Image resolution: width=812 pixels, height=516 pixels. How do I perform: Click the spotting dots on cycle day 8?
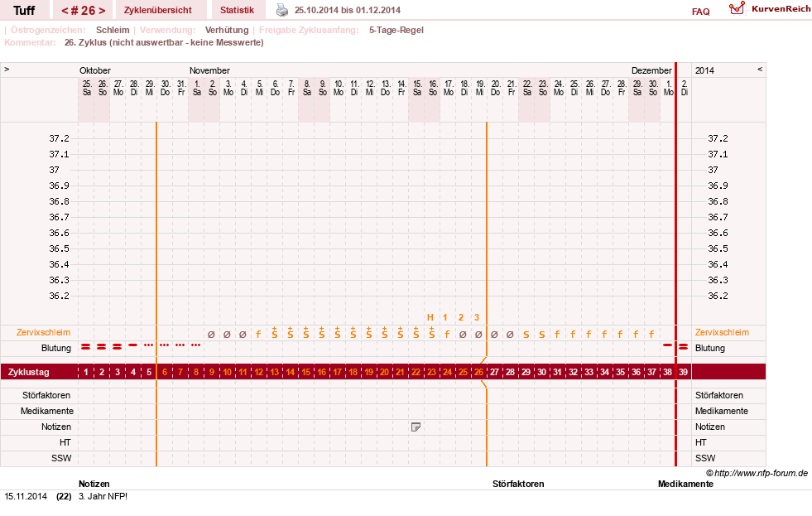pos(195,345)
